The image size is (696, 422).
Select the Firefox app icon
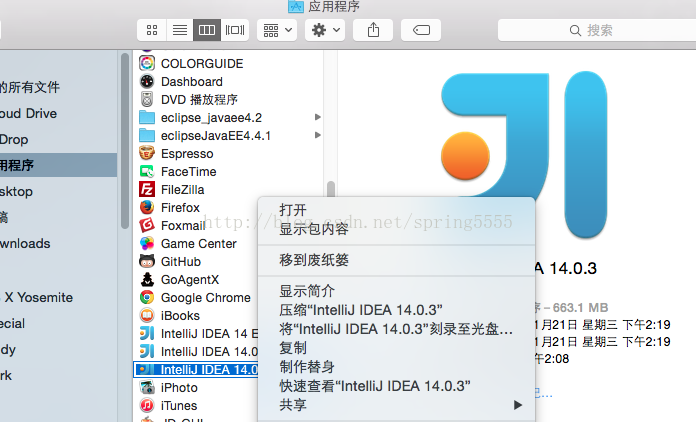click(147, 207)
